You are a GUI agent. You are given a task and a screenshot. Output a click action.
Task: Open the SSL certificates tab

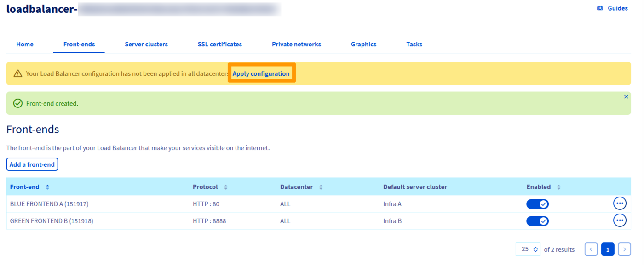(219, 45)
